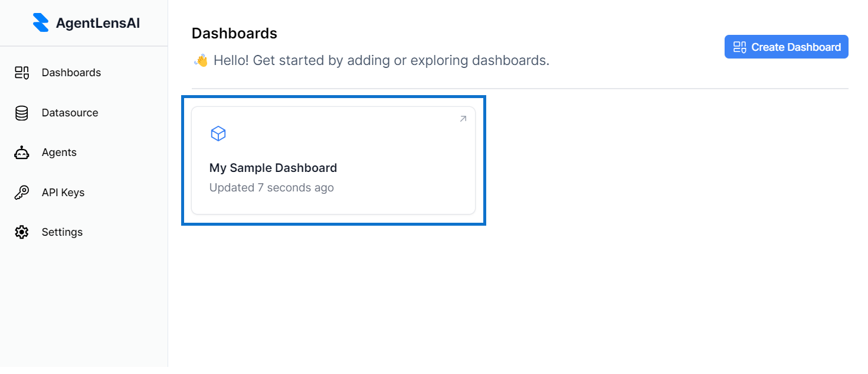This screenshot has width=868, height=374.
Task: Click the API Keys key icon
Action: point(22,193)
